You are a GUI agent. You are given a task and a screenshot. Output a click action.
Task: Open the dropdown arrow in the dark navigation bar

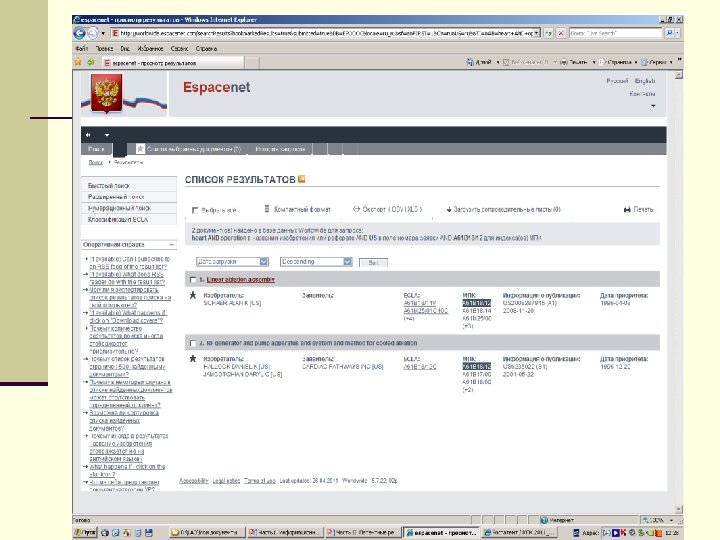(x=107, y=135)
